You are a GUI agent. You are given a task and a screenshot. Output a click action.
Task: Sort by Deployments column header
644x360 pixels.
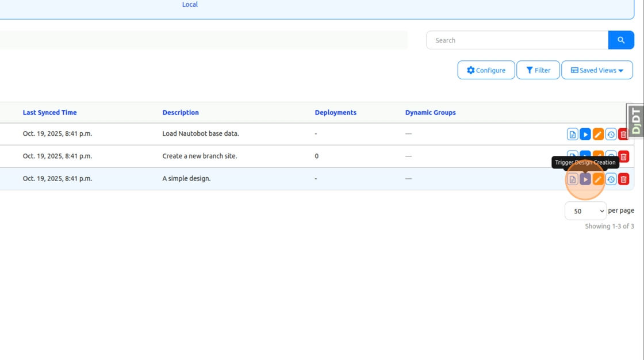[335, 113]
